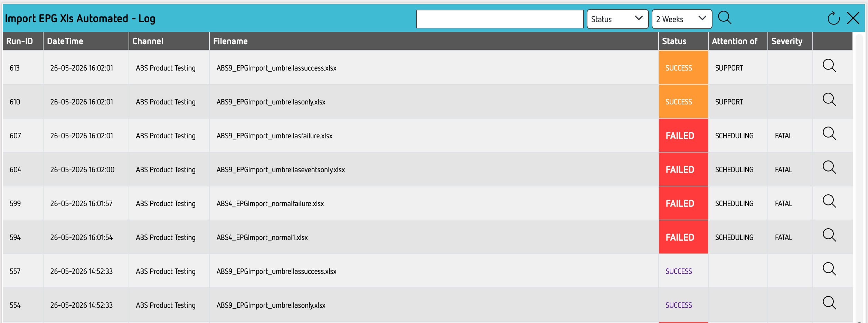Inspect run 604 details
The height and width of the screenshot is (323, 868).
click(829, 167)
